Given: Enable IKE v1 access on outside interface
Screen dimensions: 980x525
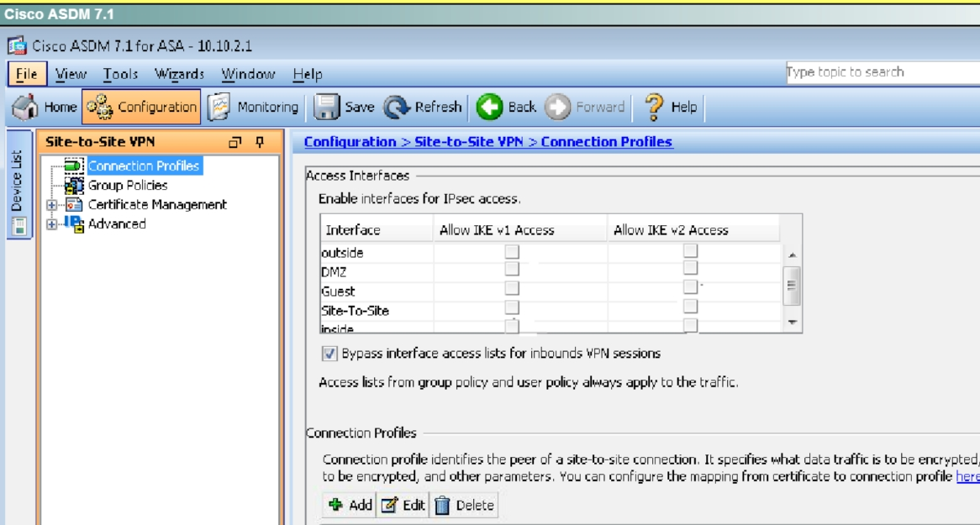Looking at the screenshot, I should [512, 252].
